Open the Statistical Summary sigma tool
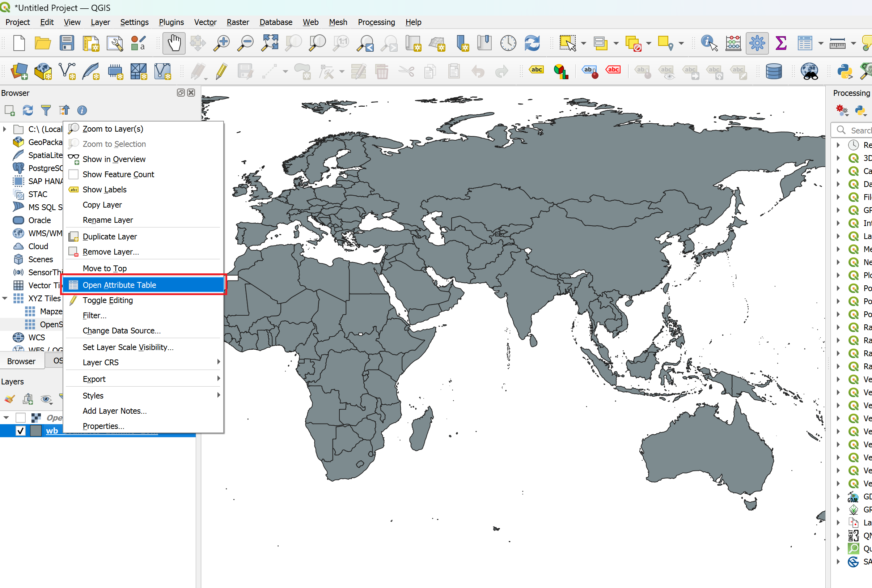 [x=781, y=43]
